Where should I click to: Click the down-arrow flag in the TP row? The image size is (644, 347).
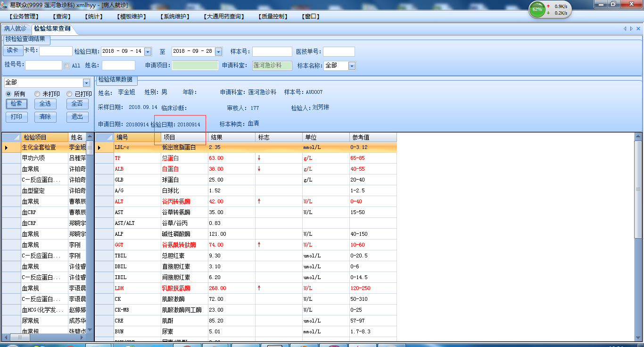(259, 158)
